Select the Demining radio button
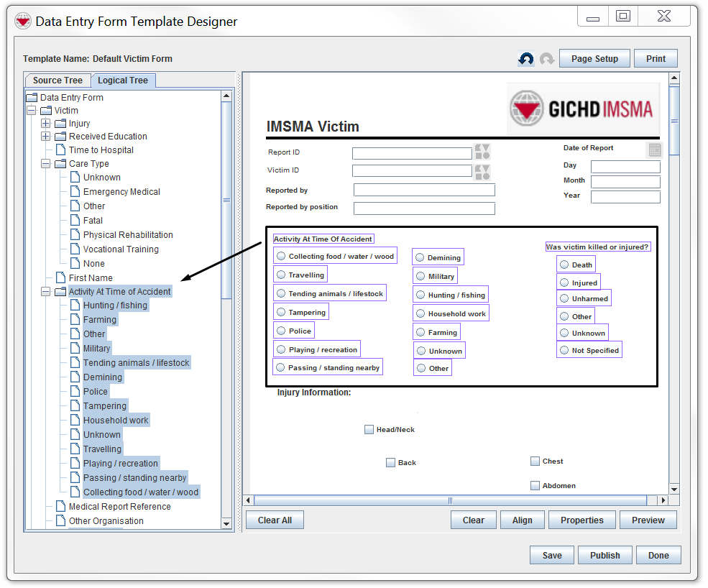This screenshot has width=708, height=588. pyautogui.click(x=420, y=257)
